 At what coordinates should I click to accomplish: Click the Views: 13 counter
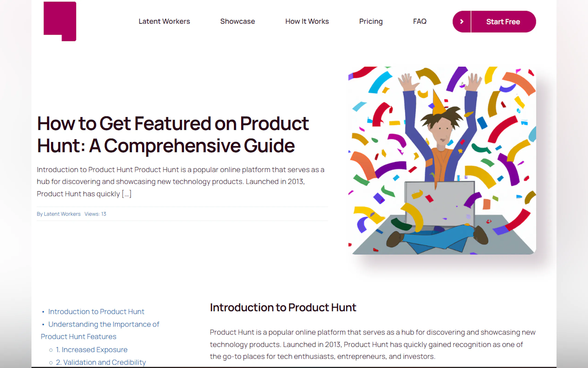click(95, 214)
